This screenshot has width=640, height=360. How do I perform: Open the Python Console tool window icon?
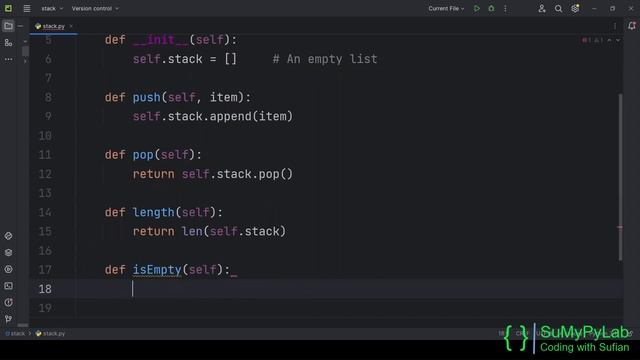tap(8, 236)
